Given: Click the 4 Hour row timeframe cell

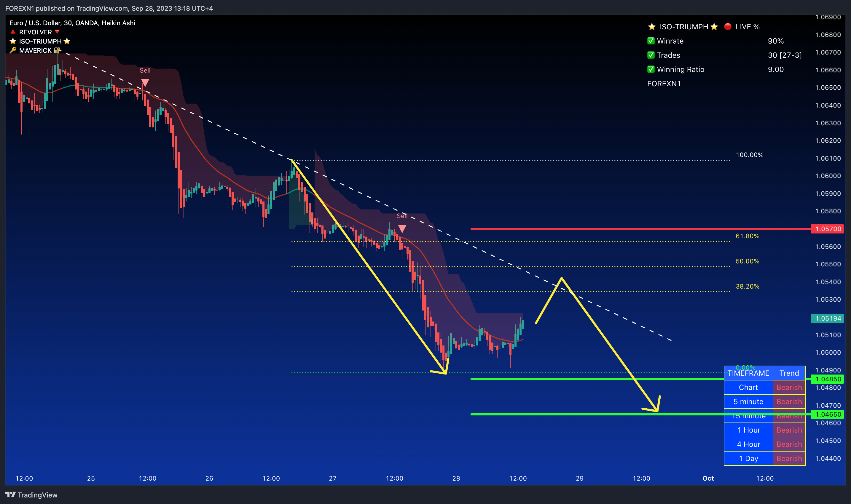Looking at the screenshot, I should pos(748,444).
